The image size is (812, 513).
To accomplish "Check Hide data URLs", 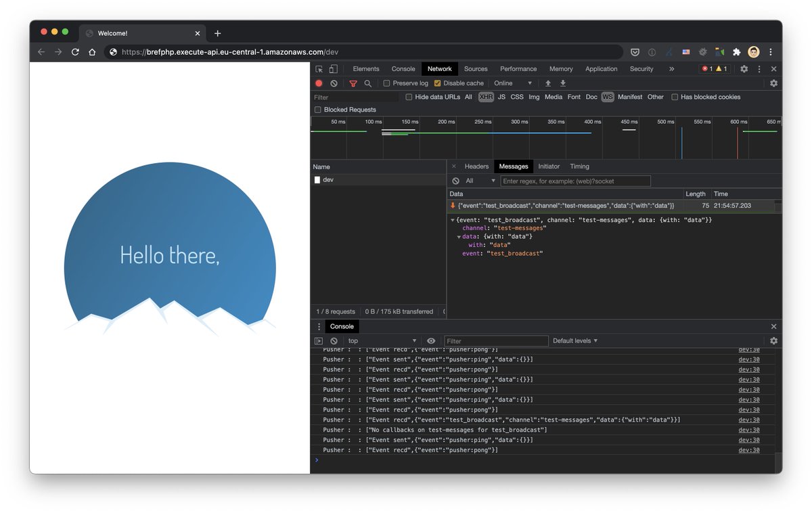I will (x=409, y=97).
